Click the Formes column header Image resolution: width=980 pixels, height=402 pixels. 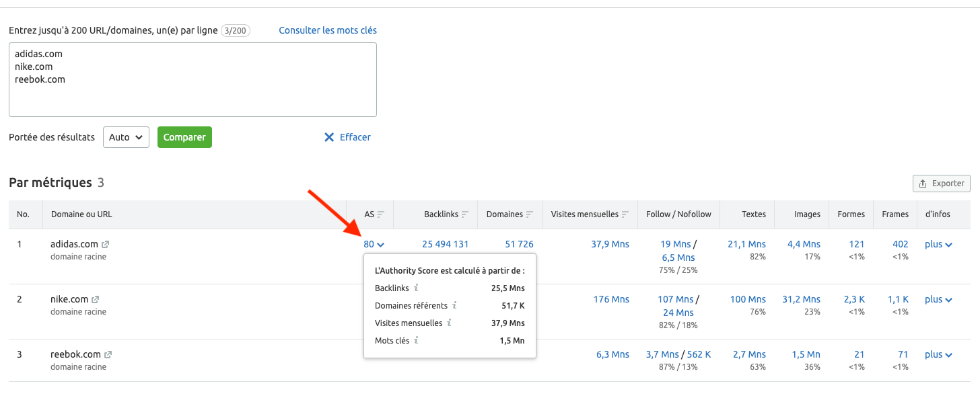[x=851, y=214]
